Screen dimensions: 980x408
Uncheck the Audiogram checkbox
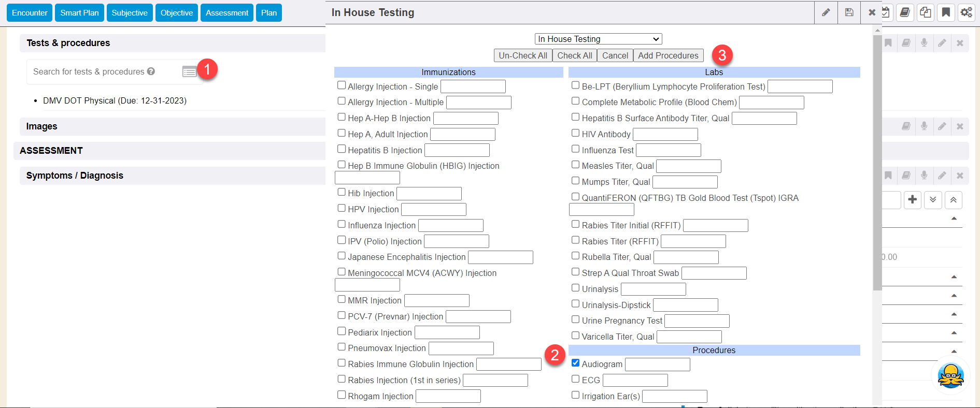tap(575, 363)
